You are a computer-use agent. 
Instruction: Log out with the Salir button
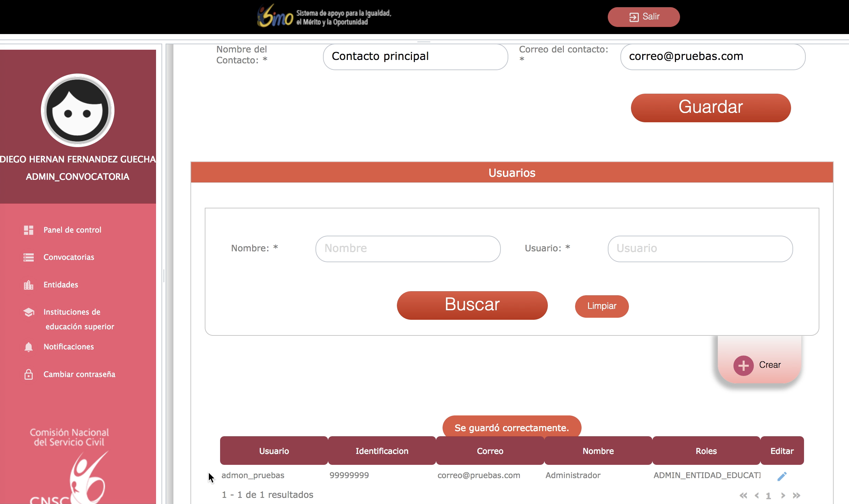(x=644, y=17)
